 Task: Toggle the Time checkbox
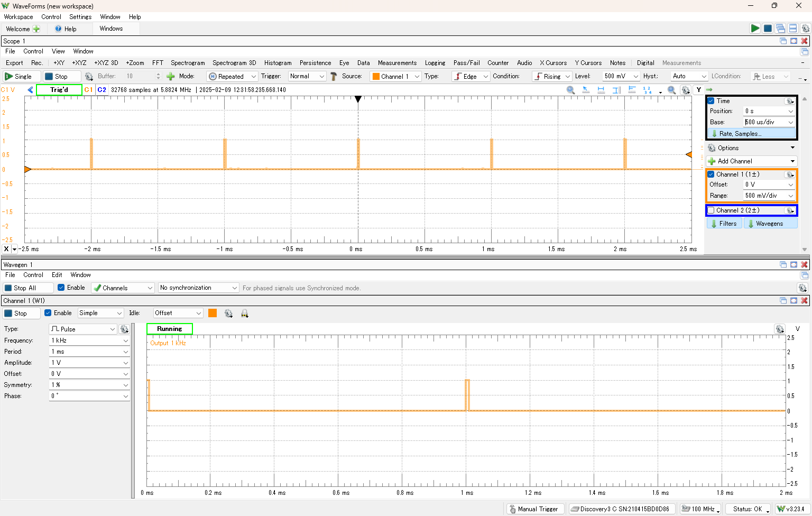(711, 101)
